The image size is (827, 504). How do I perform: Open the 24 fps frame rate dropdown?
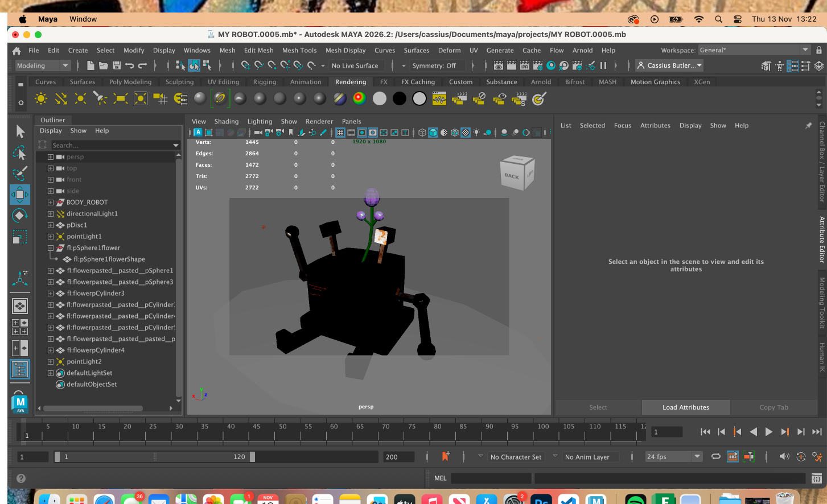673,457
